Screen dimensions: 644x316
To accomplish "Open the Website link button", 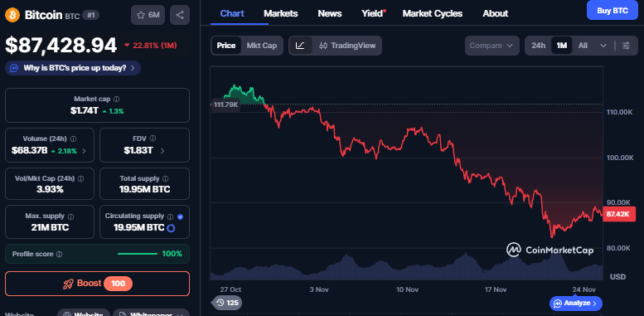I will [x=84, y=314].
